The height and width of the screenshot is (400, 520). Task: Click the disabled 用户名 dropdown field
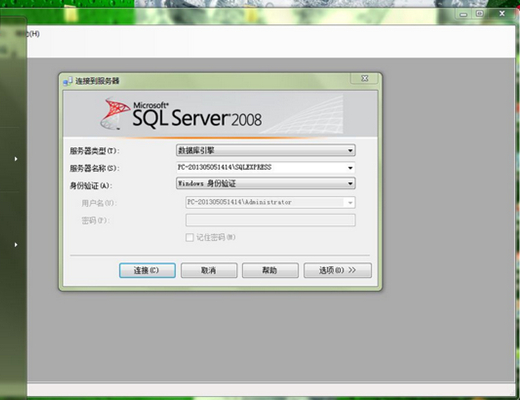tap(270, 202)
